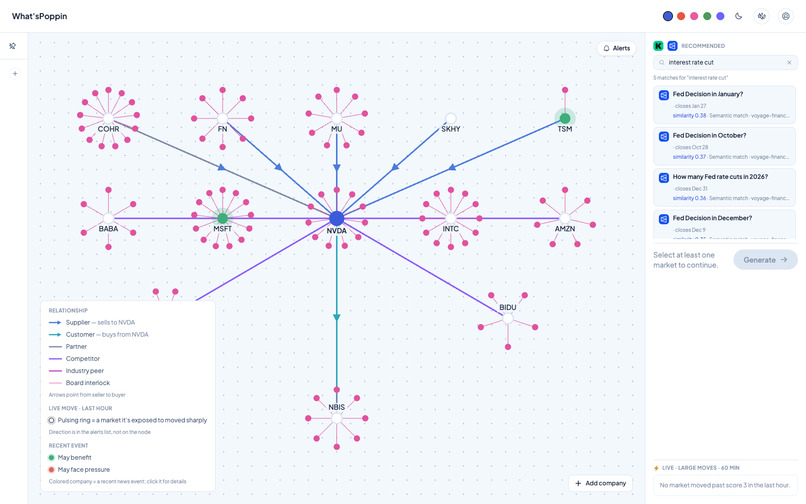
Task: Select the green MSFT company node
Action: (x=223, y=219)
